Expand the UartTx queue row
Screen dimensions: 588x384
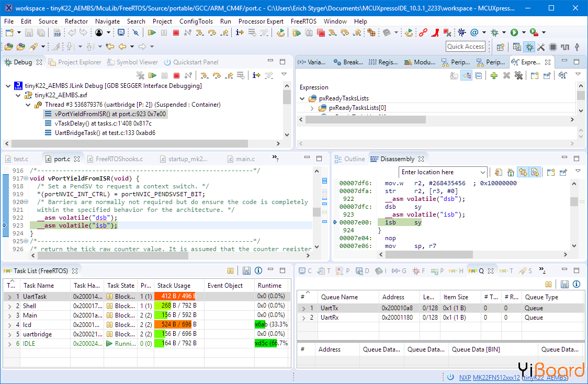[304, 308]
